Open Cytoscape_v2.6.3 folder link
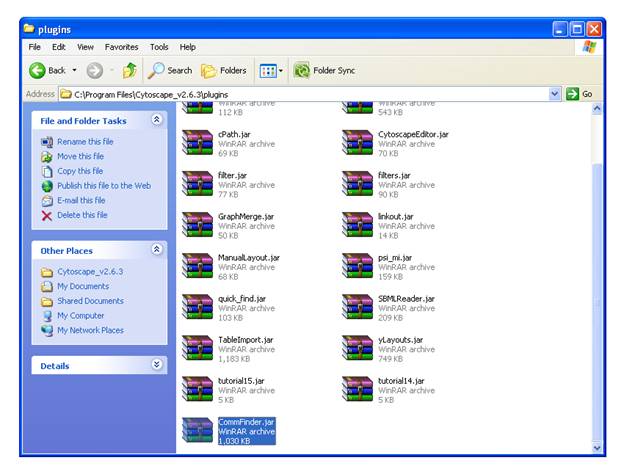Screen dimensions: 624x474 [x=90, y=271]
